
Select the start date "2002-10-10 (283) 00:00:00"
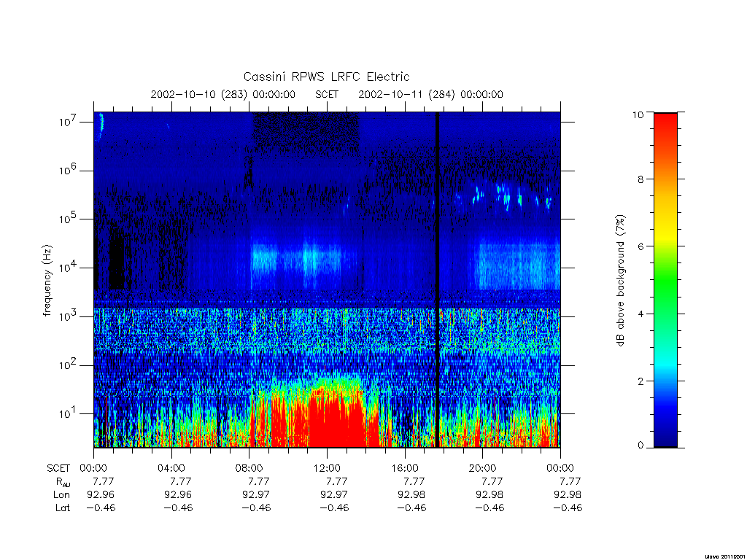coord(223,94)
